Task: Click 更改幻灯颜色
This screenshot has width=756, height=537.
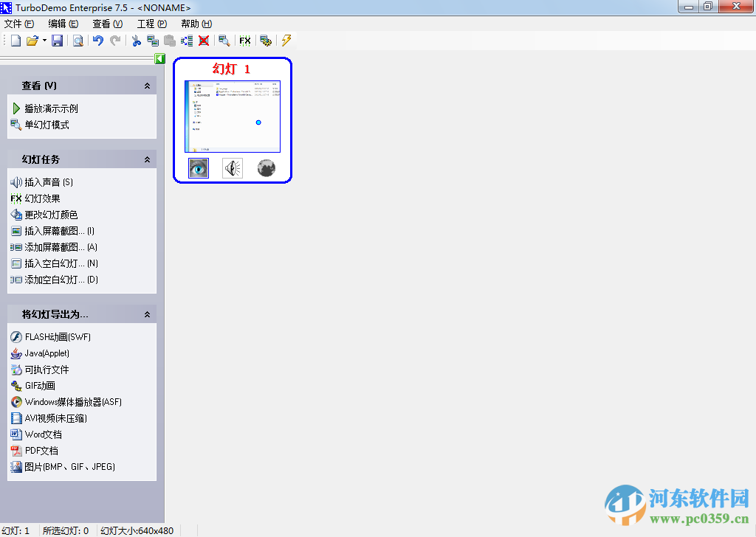Action: (44, 215)
